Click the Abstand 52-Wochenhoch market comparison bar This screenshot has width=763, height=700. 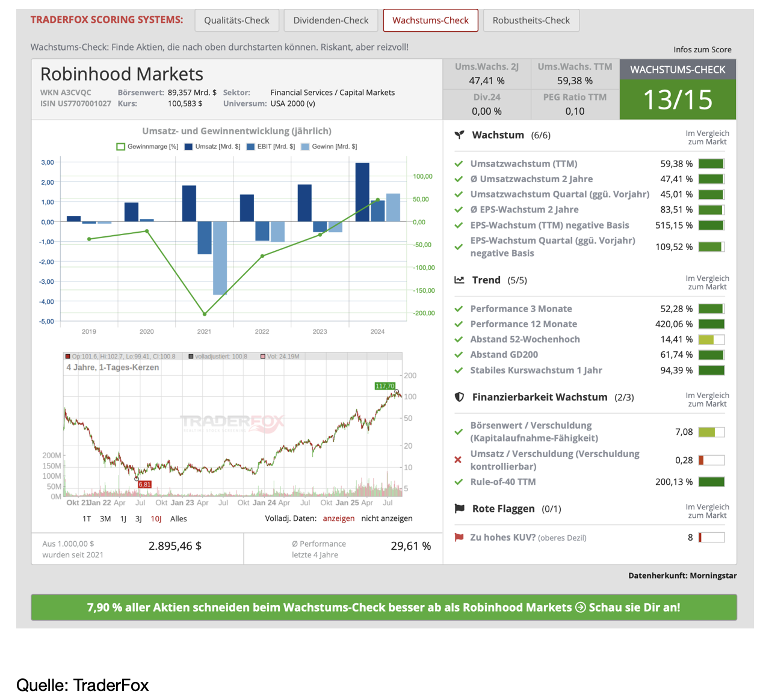point(711,339)
